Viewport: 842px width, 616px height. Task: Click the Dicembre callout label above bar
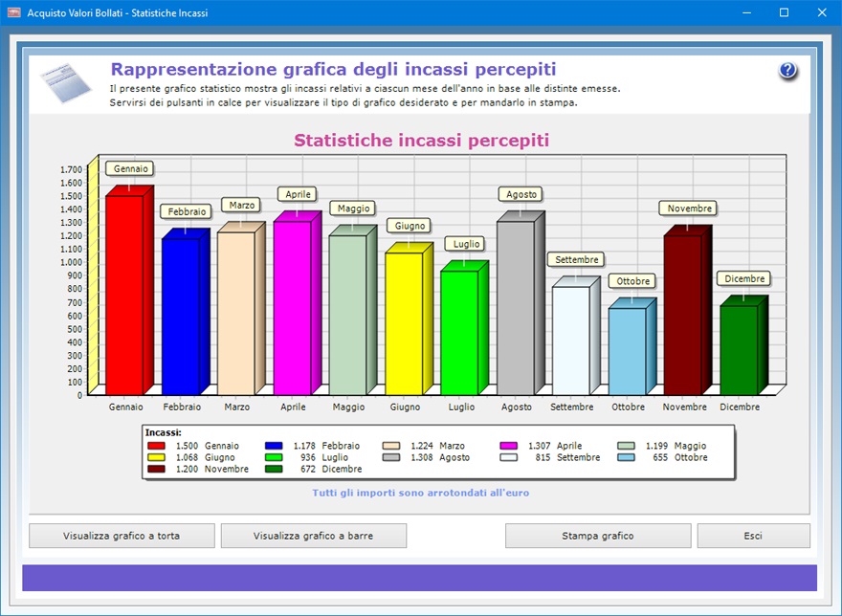[x=744, y=278]
